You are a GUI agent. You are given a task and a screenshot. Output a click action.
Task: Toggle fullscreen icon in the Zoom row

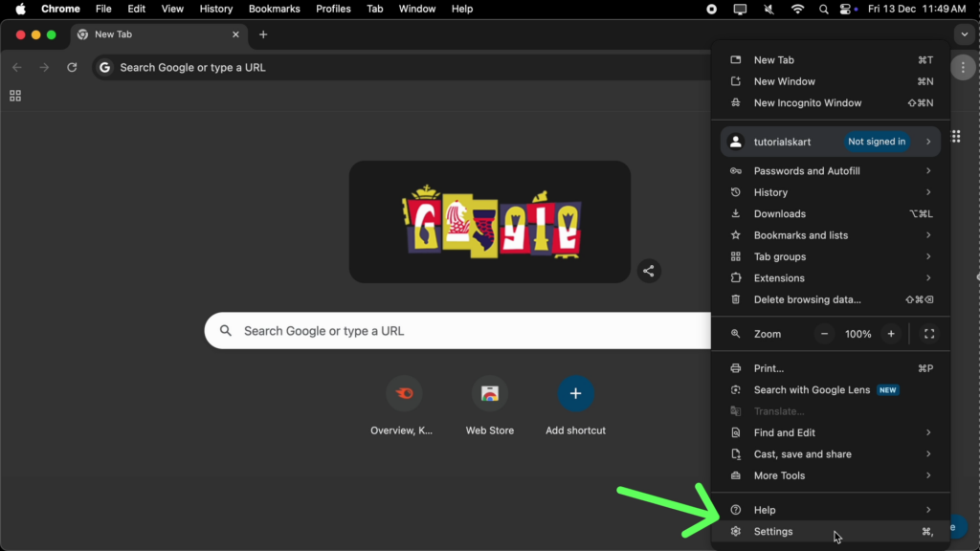point(929,334)
